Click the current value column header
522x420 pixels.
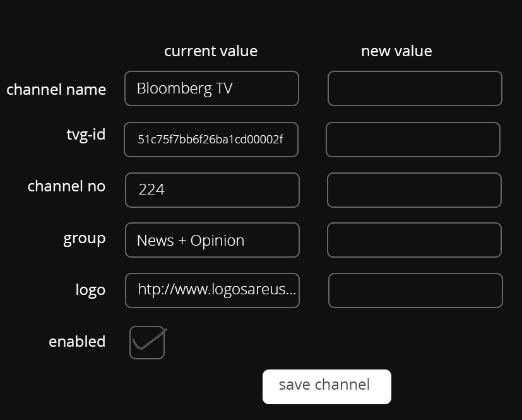pos(210,51)
